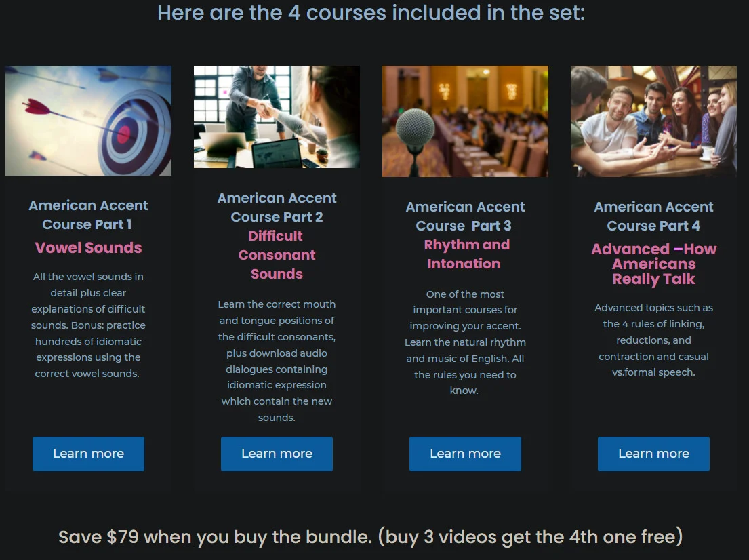This screenshot has width=749, height=560.
Task: Click the linking and reductions description
Action: pyautogui.click(x=653, y=340)
